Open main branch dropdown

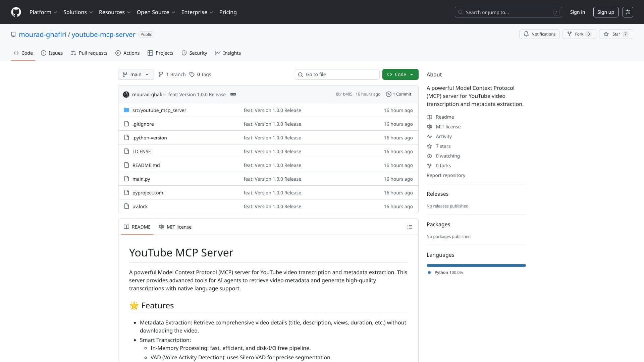136,74
